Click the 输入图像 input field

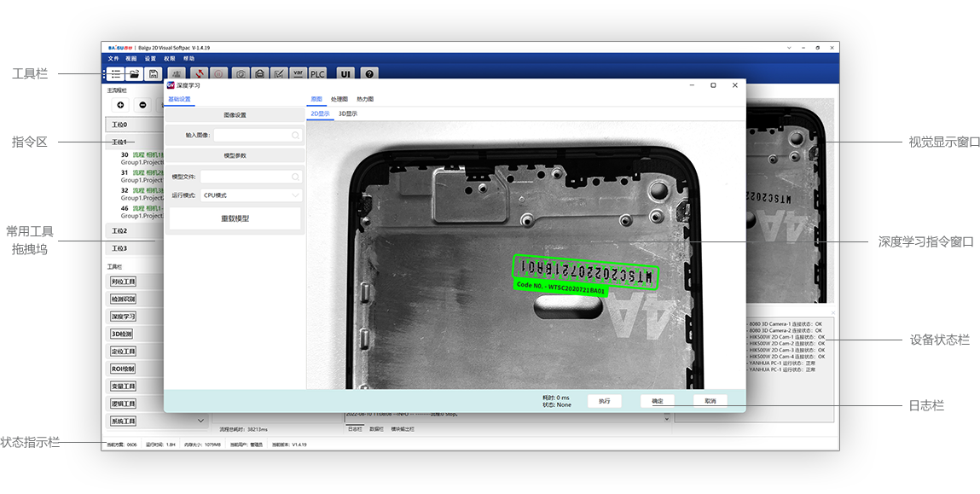coord(258,135)
